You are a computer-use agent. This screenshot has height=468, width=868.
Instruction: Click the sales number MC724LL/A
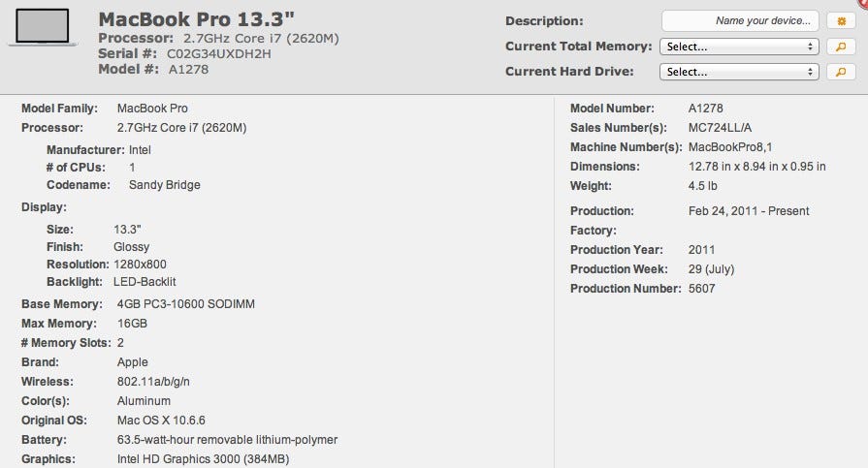pos(721,128)
